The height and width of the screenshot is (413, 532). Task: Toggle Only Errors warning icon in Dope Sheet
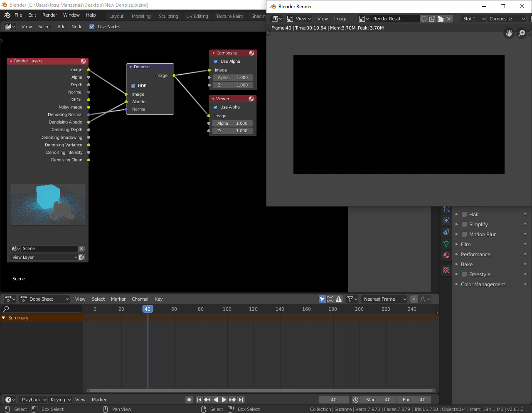click(x=339, y=299)
